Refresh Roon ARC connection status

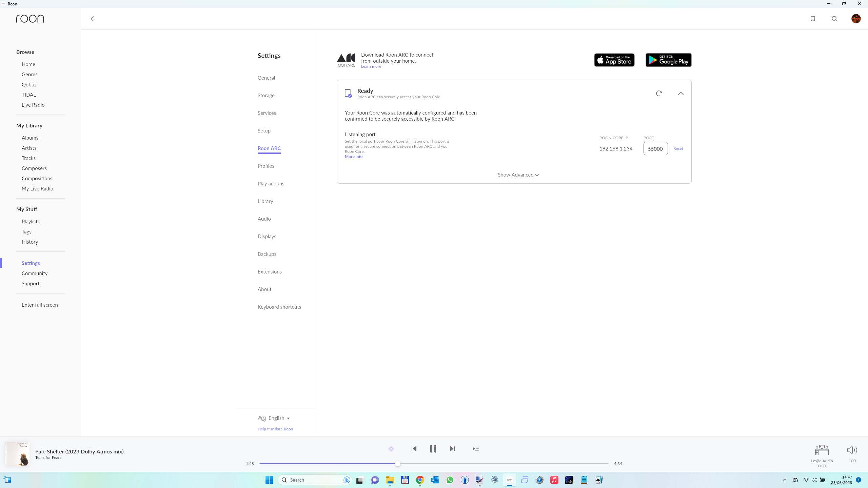(x=659, y=93)
